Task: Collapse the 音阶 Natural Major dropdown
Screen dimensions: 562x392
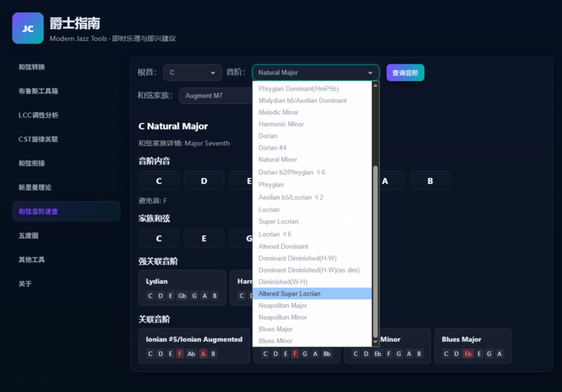Action: 316,73
